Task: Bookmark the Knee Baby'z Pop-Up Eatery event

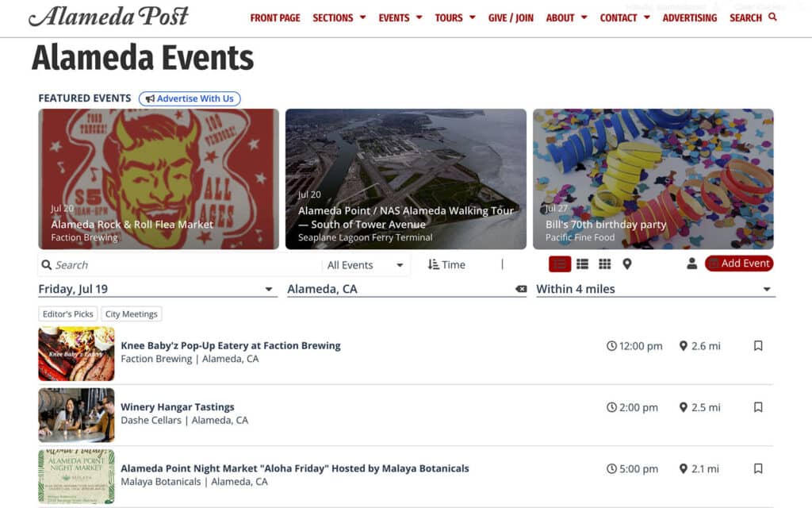Action: point(758,346)
